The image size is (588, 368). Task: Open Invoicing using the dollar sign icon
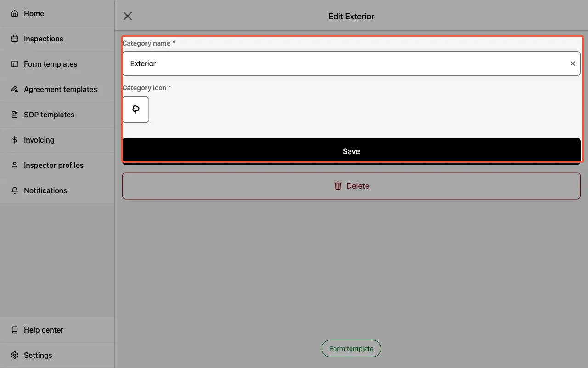(14, 140)
